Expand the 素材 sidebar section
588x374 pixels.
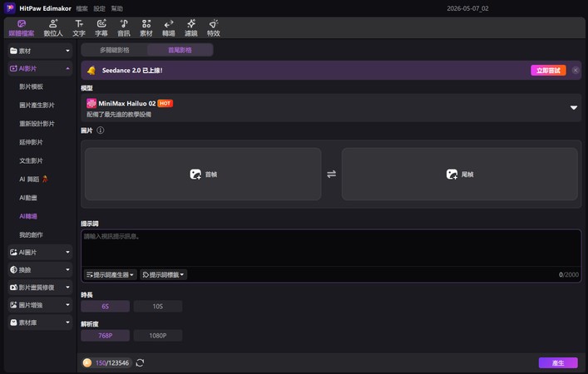[40, 51]
